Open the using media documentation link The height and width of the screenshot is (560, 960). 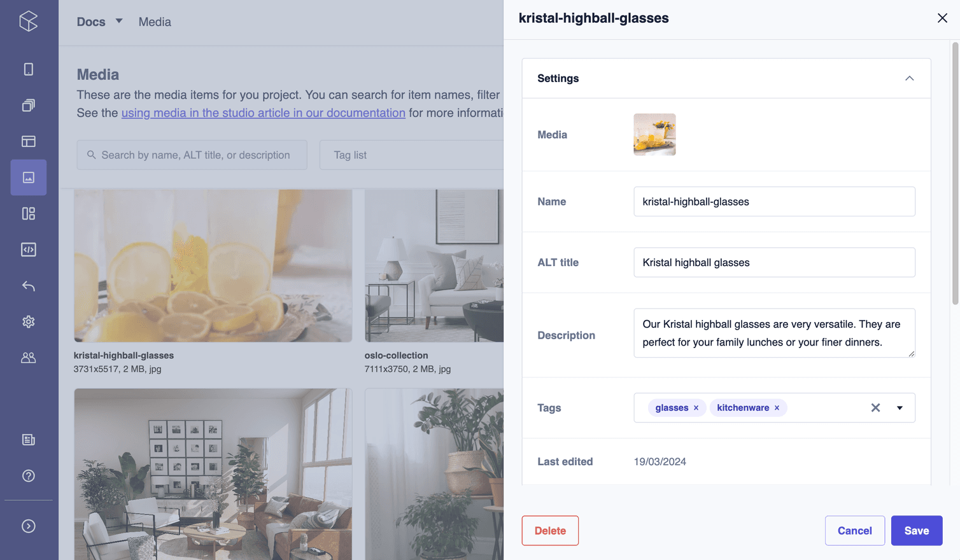coord(263,113)
